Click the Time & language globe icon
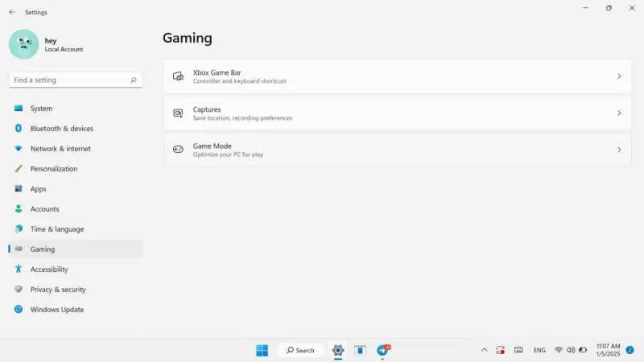This screenshot has width=644, height=362. (x=19, y=228)
